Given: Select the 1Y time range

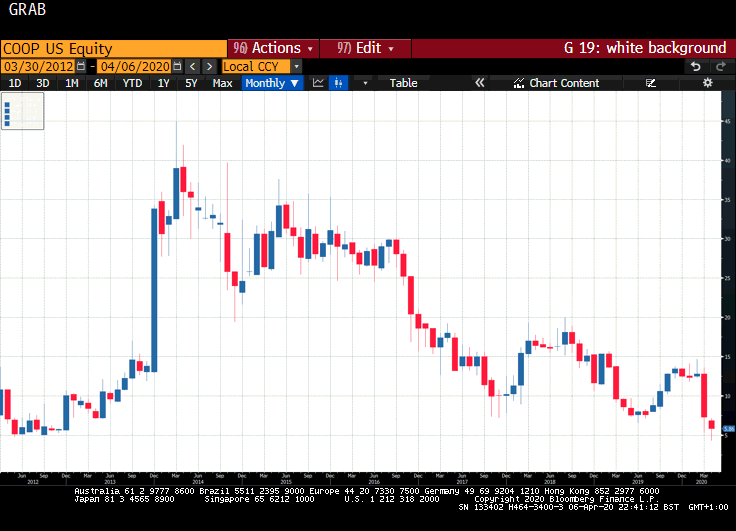Looking at the screenshot, I should click(x=163, y=83).
